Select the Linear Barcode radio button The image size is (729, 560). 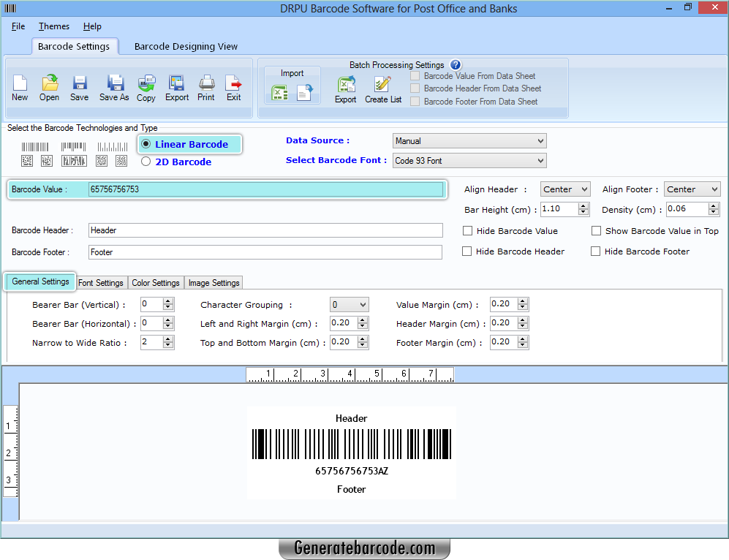pyautogui.click(x=146, y=144)
